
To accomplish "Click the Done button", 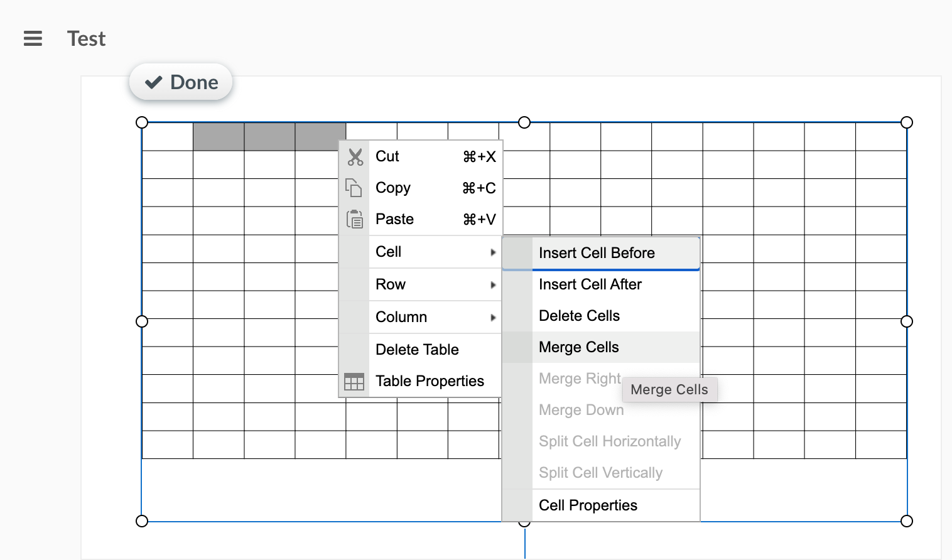I will coord(181,82).
